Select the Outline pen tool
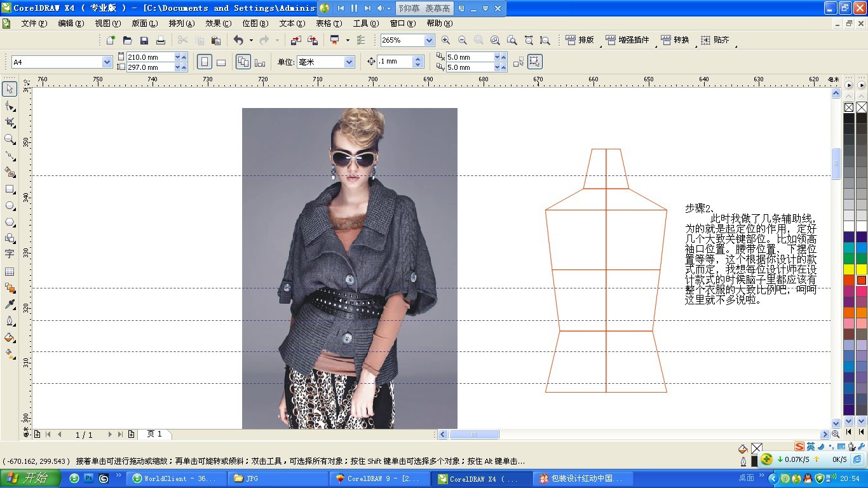Screen dimensions: 868x488 pos(10,321)
